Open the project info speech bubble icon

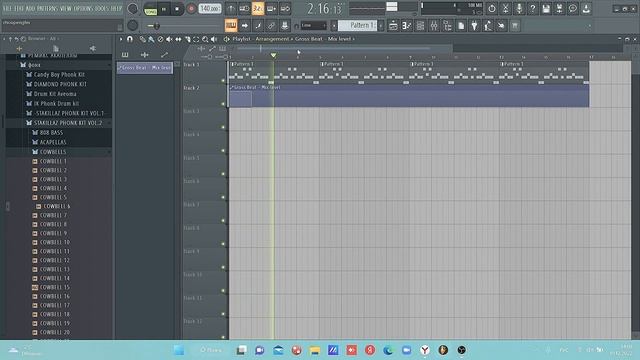[573, 8]
